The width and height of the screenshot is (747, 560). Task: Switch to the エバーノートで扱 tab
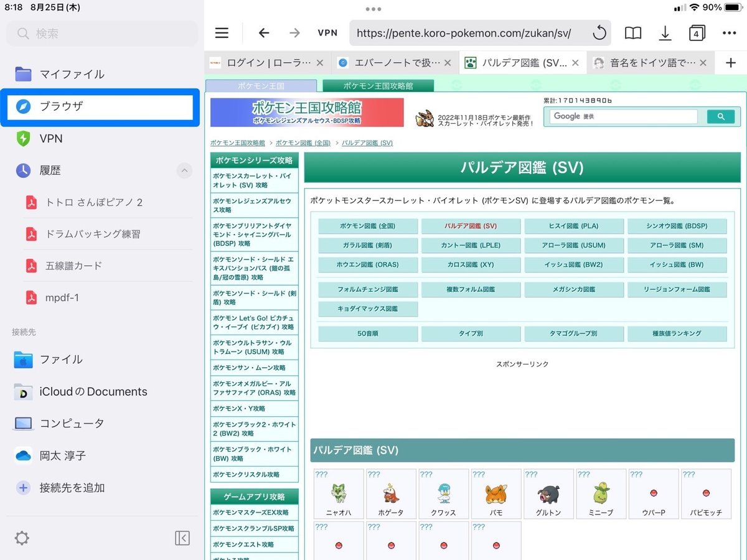[395, 63]
